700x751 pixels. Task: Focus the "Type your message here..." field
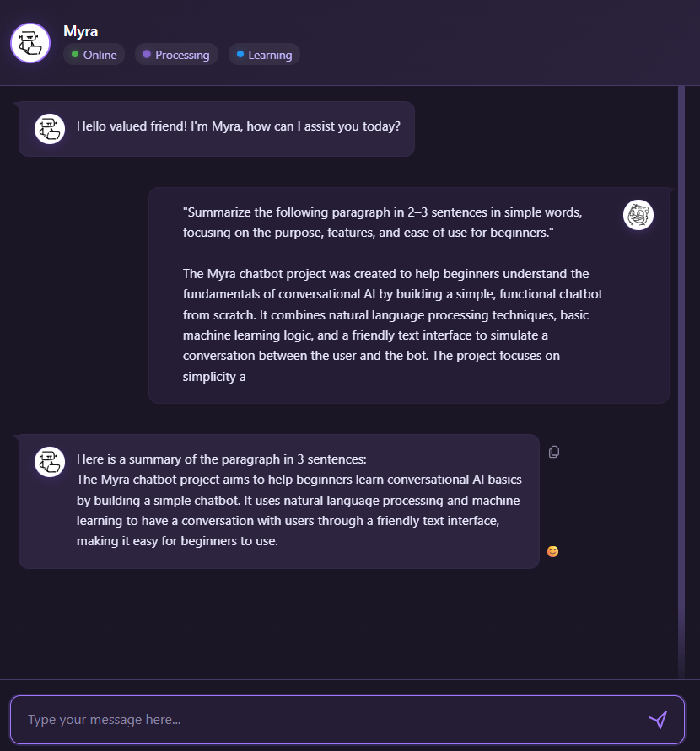click(x=329, y=720)
